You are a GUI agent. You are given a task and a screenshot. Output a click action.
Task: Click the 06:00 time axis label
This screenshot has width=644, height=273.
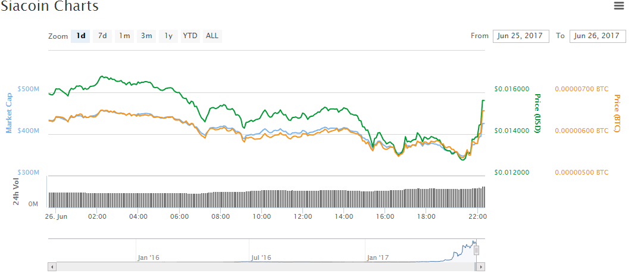coord(180,216)
